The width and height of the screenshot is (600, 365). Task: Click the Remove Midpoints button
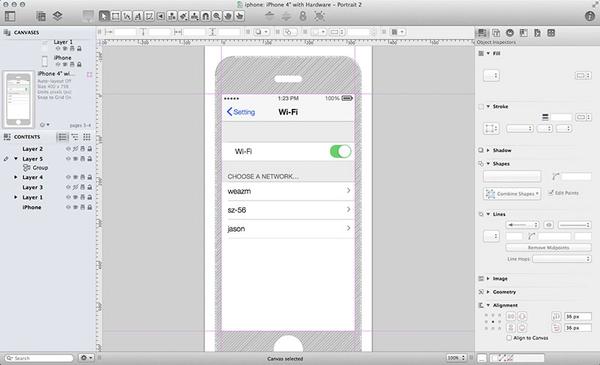(548, 248)
